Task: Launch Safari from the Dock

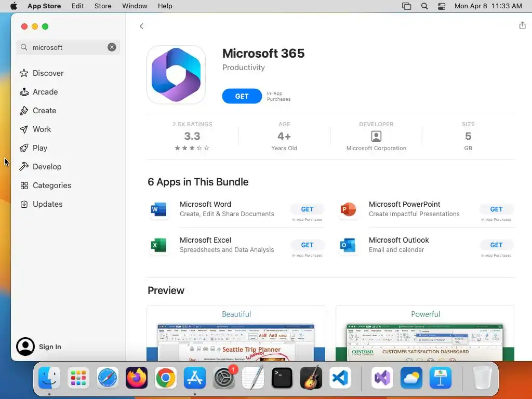Action: 108,378
